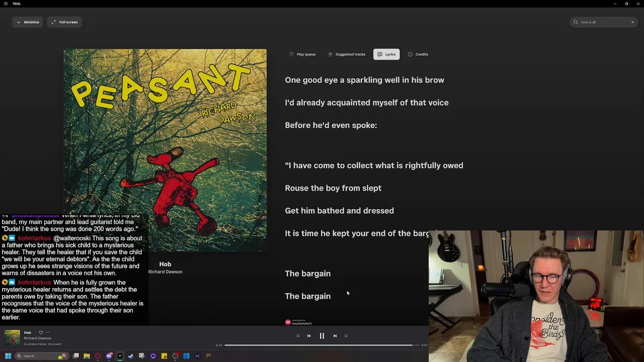Like the song Hob with heart icon
Screen dimensions: 644x362
[x=41, y=332]
